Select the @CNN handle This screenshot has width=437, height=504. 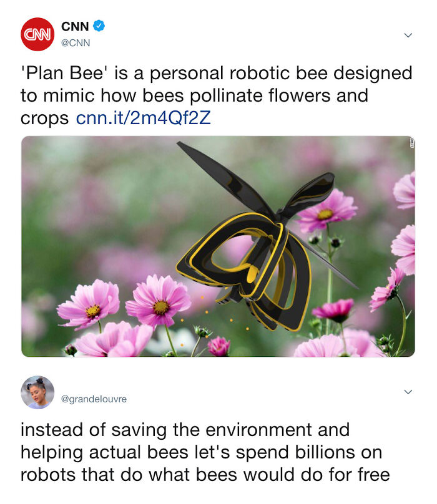tap(77, 41)
